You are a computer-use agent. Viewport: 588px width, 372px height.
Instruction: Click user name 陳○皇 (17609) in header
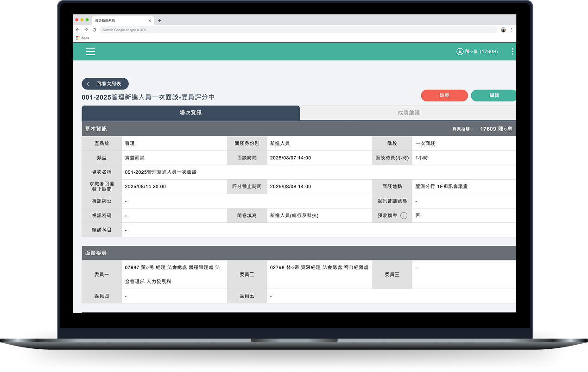point(481,51)
